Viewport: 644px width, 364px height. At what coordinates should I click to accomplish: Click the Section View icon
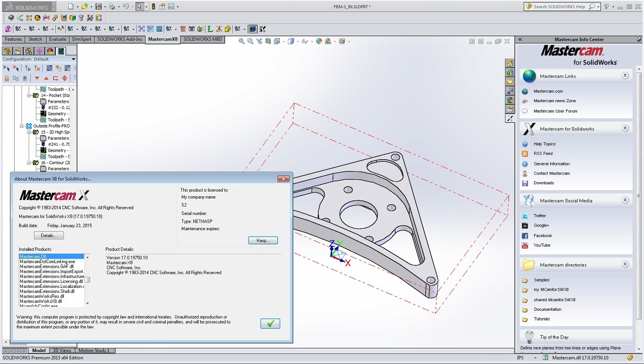[x=268, y=41]
